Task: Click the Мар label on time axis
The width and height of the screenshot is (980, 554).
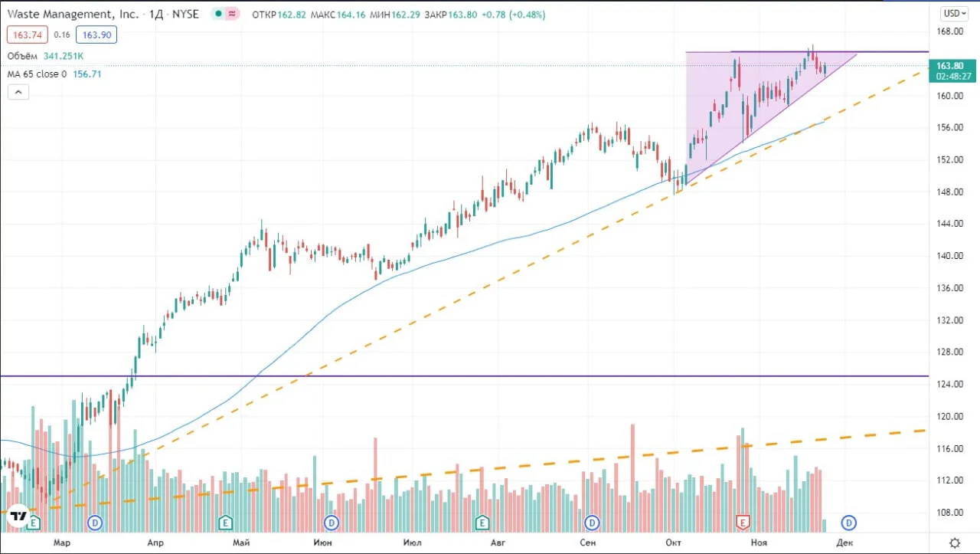Action: tap(62, 543)
